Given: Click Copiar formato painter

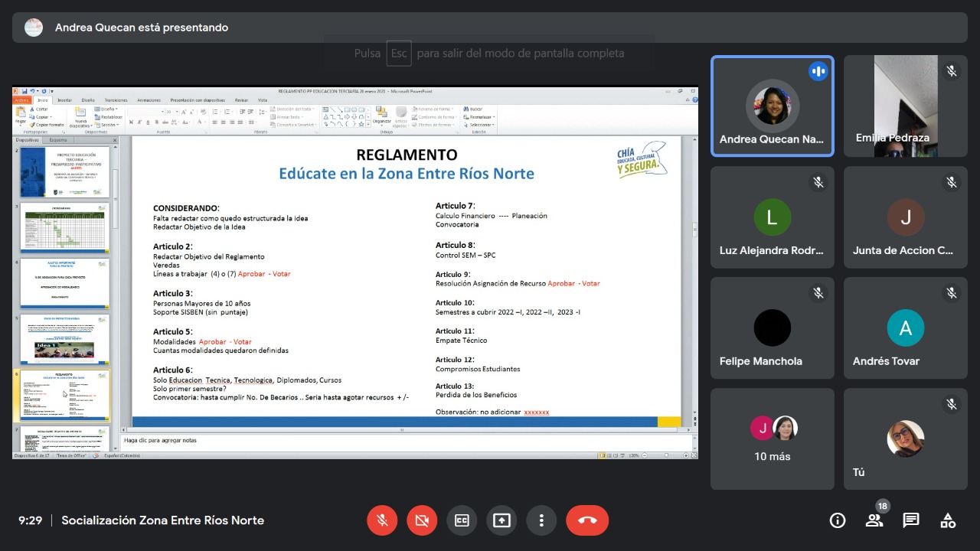Looking at the screenshot, I should [46, 125].
